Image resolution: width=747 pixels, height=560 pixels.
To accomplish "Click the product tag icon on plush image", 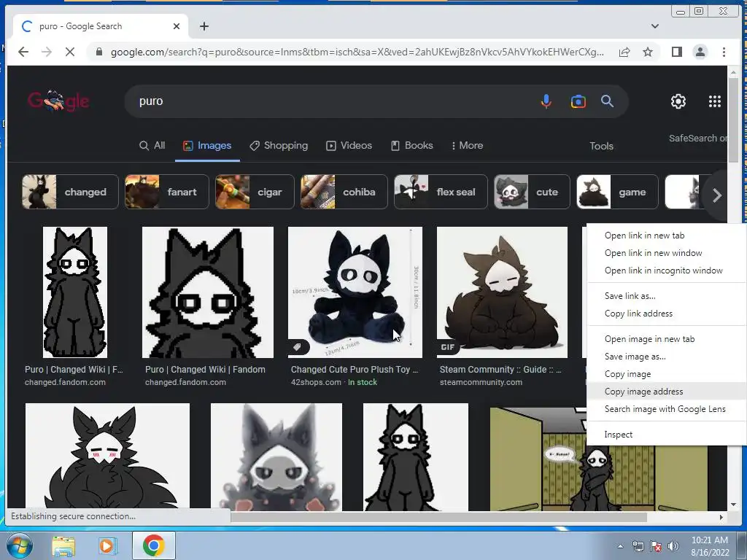I will [x=297, y=346].
